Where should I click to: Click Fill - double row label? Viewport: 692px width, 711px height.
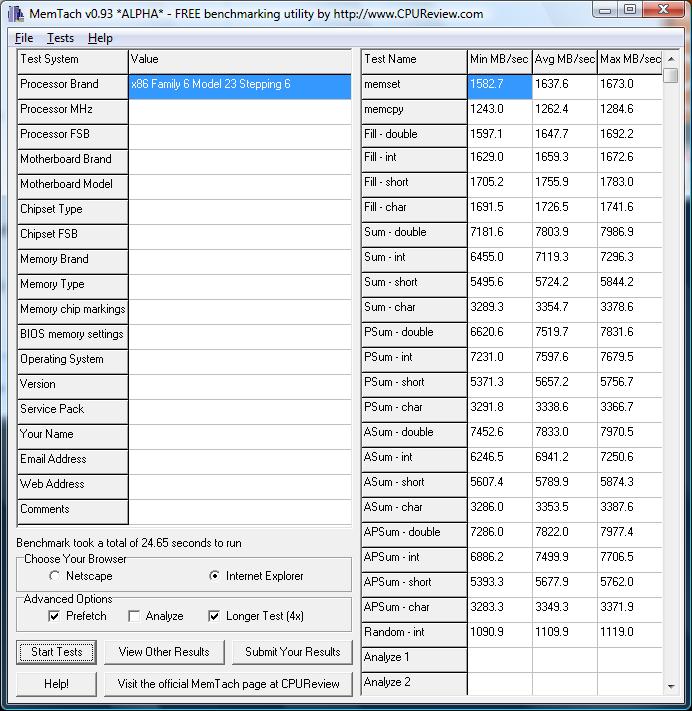pos(414,136)
